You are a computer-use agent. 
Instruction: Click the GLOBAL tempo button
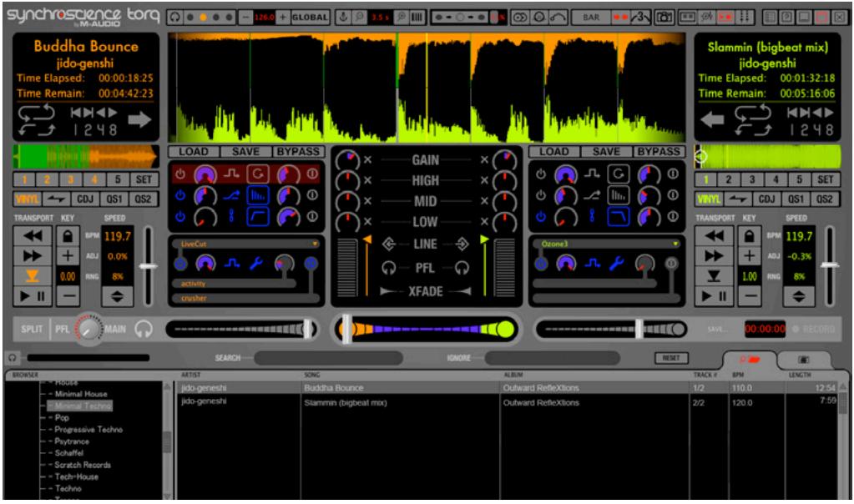coord(310,17)
